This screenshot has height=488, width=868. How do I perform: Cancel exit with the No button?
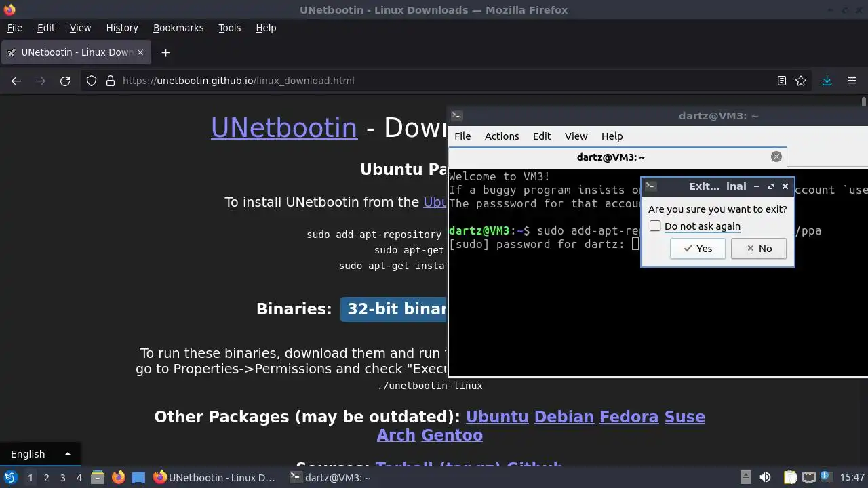(759, 249)
